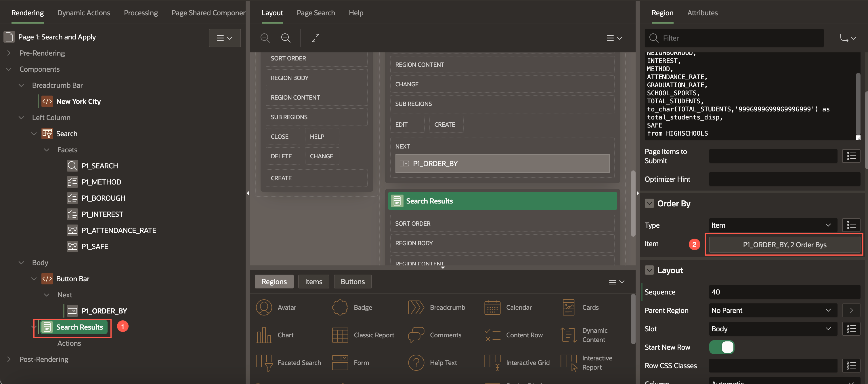
Task: Pick the Comments region from gallery
Action: click(435, 335)
